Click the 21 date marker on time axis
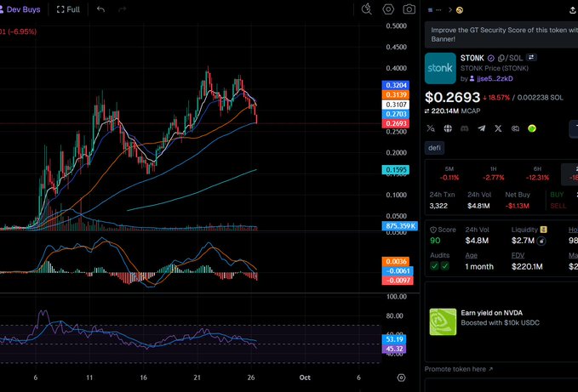The width and height of the screenshot is (578, 392). (x=197, y=378)
